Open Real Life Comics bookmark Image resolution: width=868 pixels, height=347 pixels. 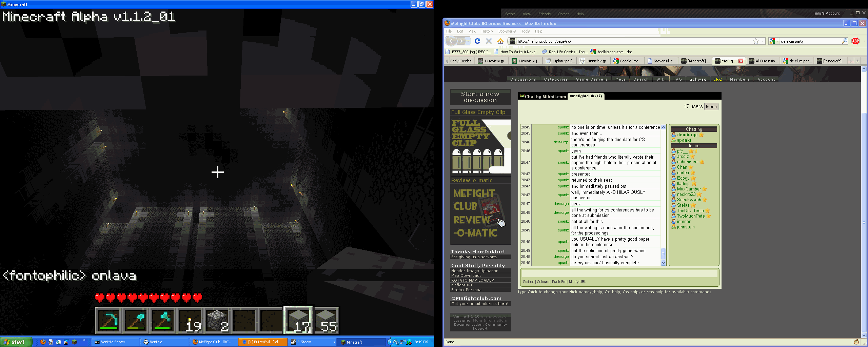coord(565,52)
